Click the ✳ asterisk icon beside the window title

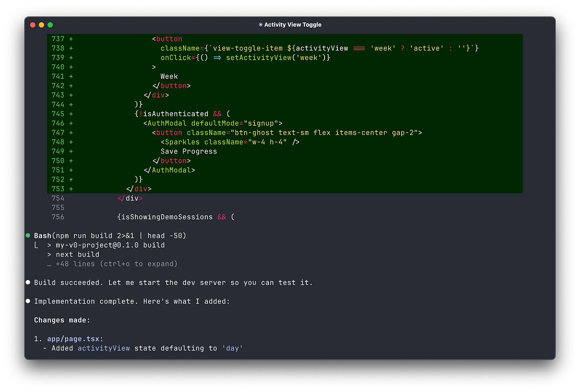coord(261,25)
